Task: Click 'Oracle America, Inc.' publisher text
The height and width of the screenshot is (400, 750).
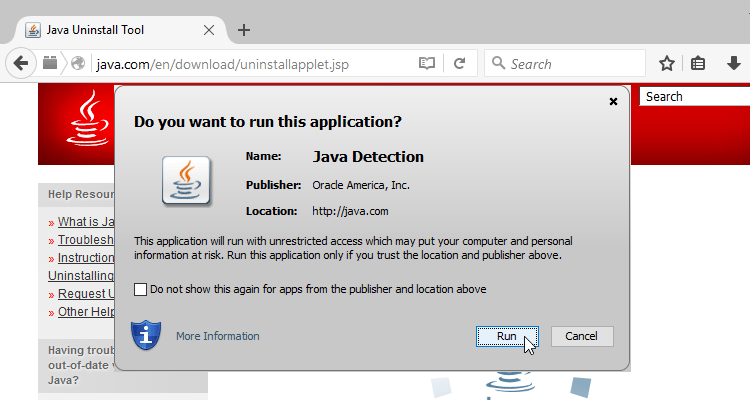Action: pos(361,185)
